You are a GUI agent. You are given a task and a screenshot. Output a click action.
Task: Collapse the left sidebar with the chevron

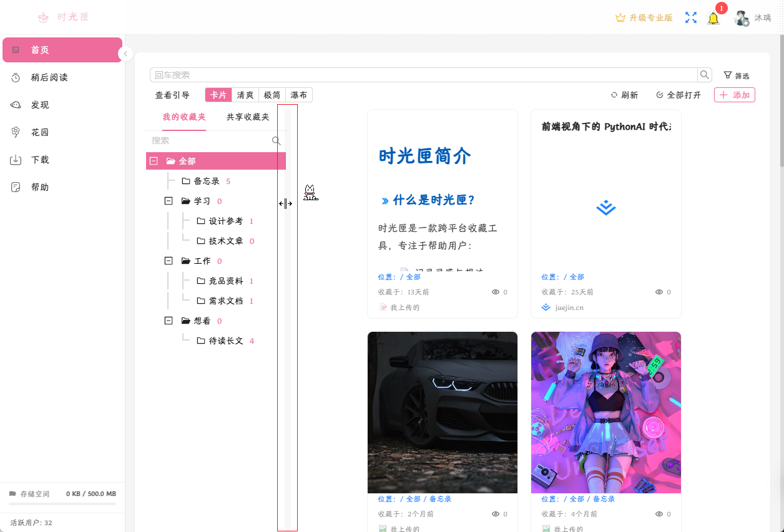click(x=125, y=54)
